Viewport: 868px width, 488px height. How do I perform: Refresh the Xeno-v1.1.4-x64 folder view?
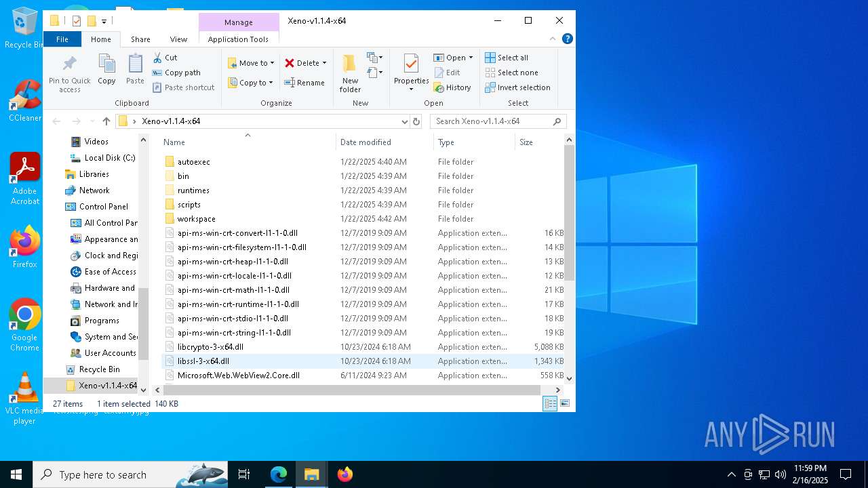(416, 121)
